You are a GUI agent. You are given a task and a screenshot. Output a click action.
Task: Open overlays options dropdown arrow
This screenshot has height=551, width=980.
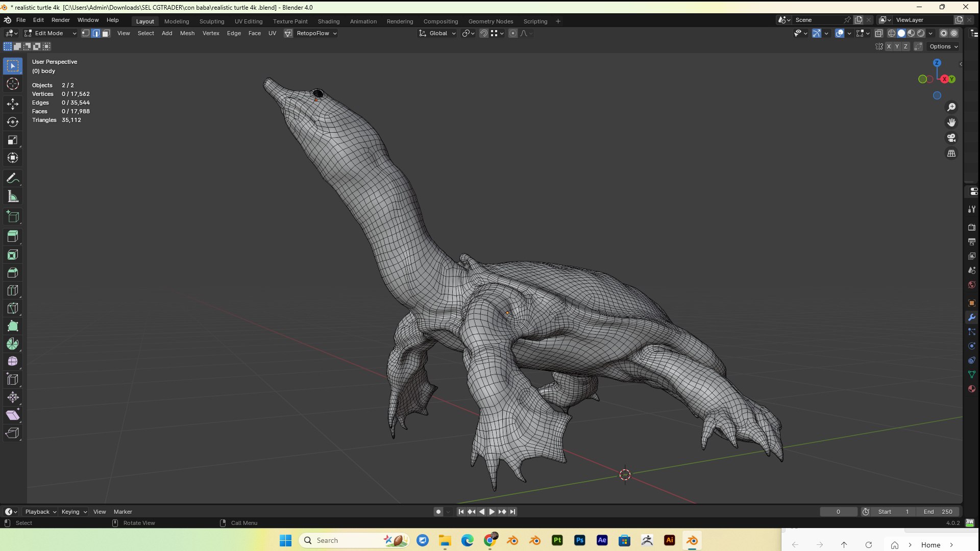point(849,33)
